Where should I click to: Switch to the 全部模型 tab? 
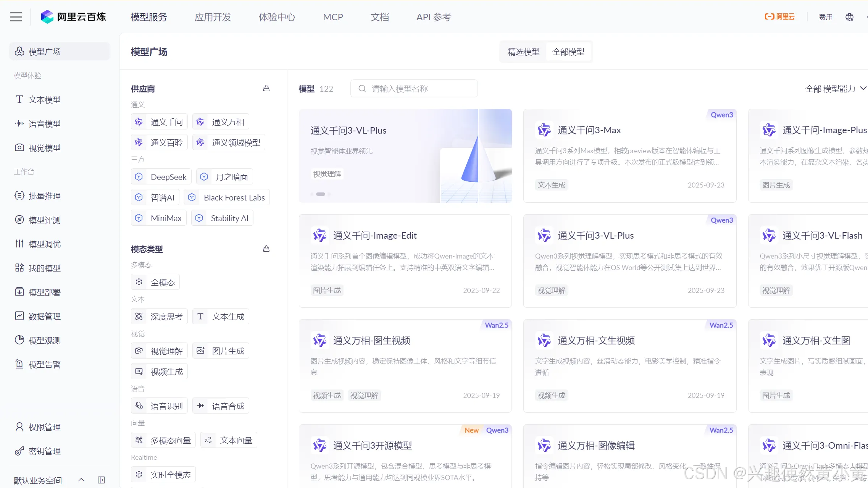[x=568, y=52]
